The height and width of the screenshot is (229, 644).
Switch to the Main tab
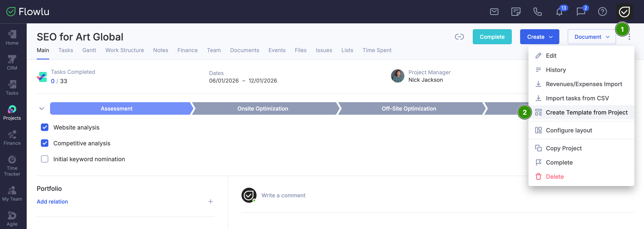[43, 50]
